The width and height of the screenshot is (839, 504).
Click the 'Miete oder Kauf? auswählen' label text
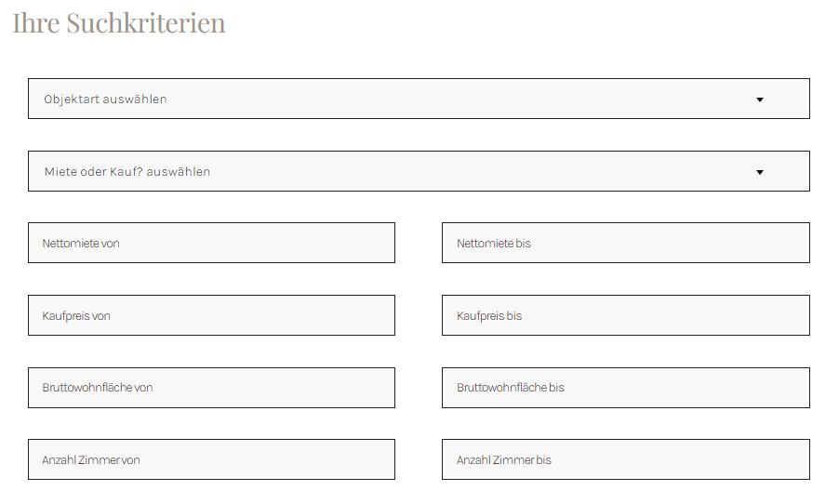pyautogui.click(x=127, y=172)
